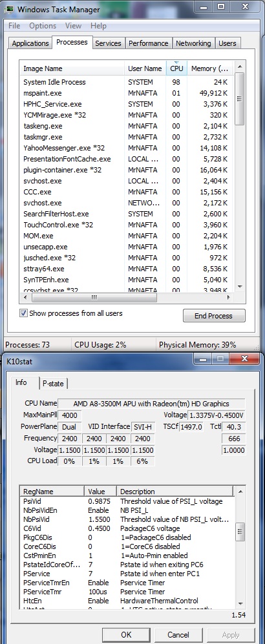Viewport: 265px width, 644px height.
Task: Click process list horizontal scroll-left arrow
Action: tap(25, 297)
